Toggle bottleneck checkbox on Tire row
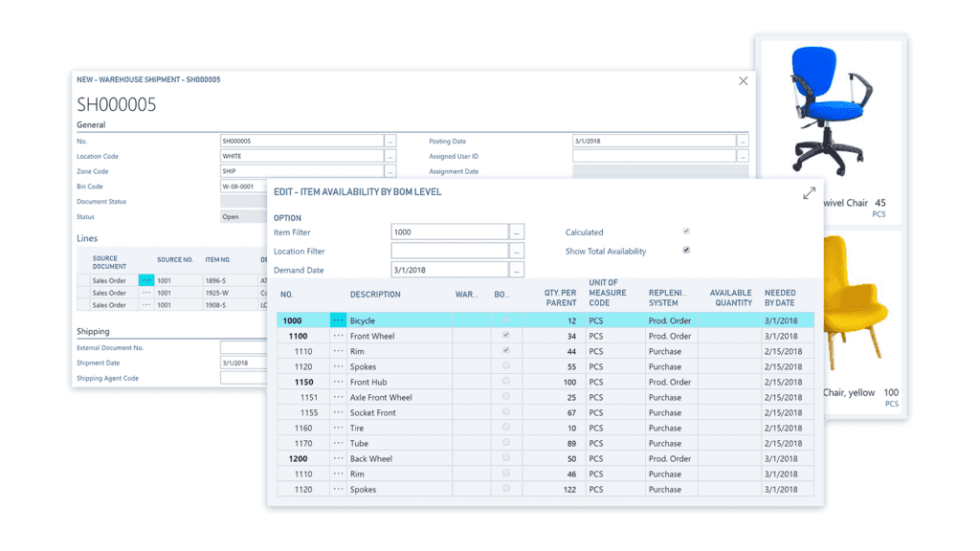 click(x=506, y=428)
